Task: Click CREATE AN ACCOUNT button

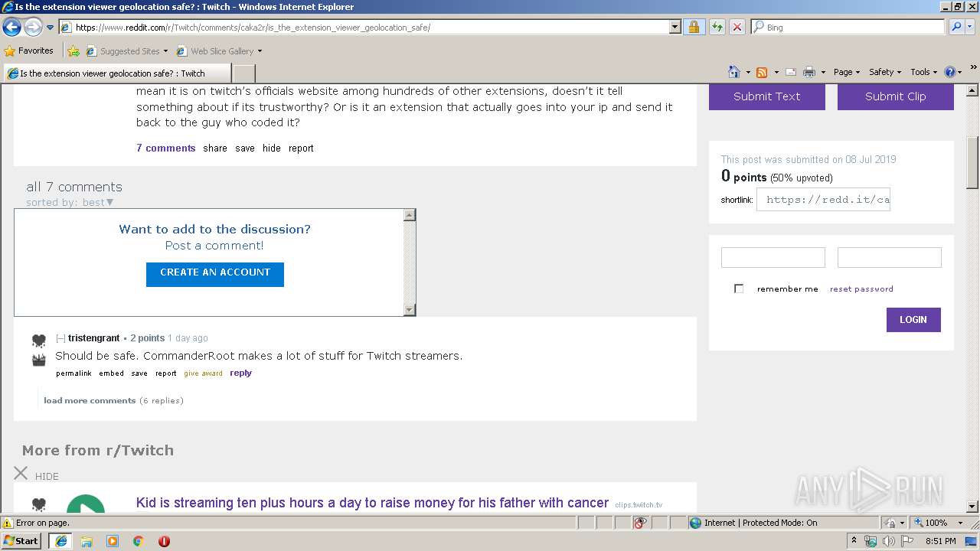Action: pos(215,273)
